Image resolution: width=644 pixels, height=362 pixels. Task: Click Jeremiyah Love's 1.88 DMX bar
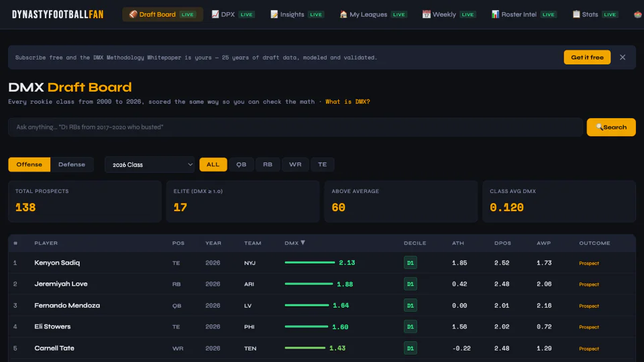click(x=309, y=284)
